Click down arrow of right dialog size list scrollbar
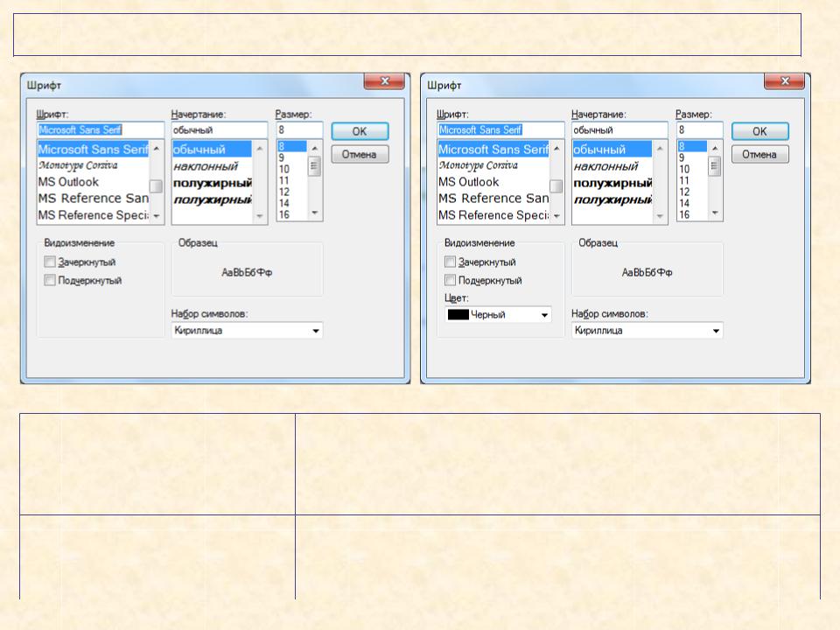Viewport: 840px width, 630px height. 715,213
